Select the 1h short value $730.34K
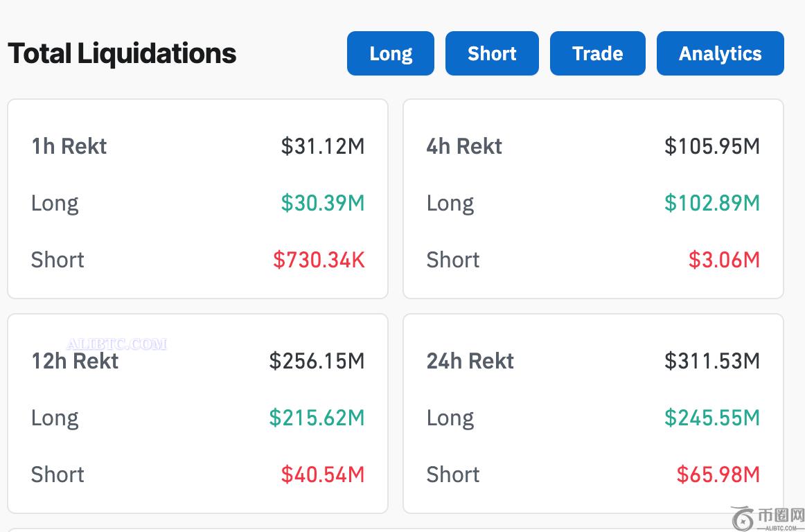805x532 pixels. tap(319, 260)
